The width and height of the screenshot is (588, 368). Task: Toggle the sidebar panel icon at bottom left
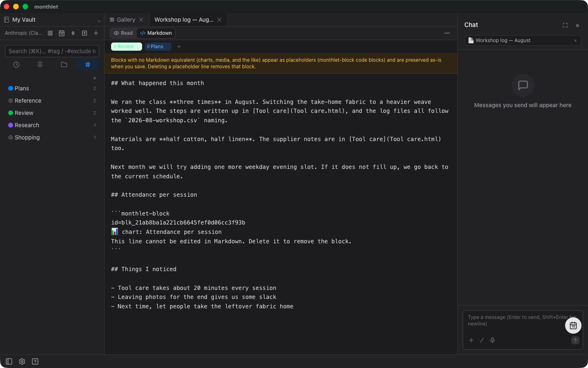point(9,361)
